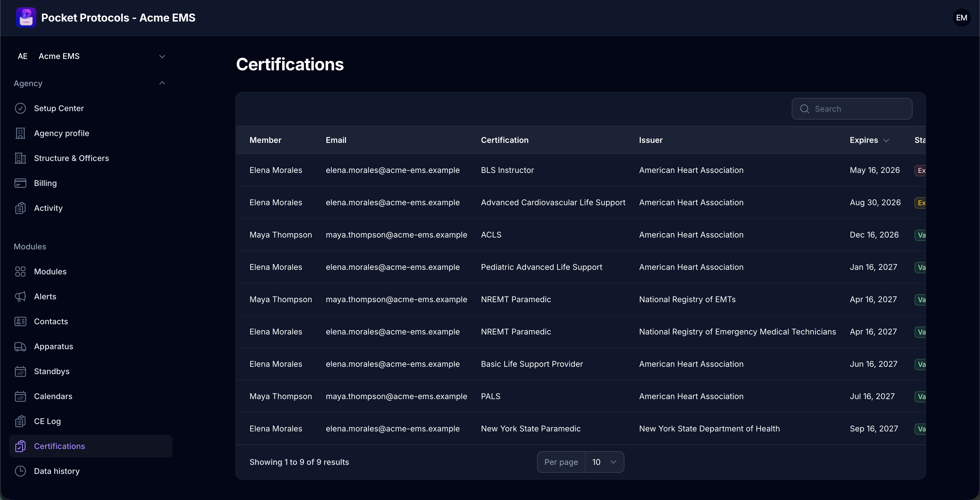Click the Dec 16, 2026 expiry date
The height and width of the screenshot is (500, 980).
[x=874, y=235]
